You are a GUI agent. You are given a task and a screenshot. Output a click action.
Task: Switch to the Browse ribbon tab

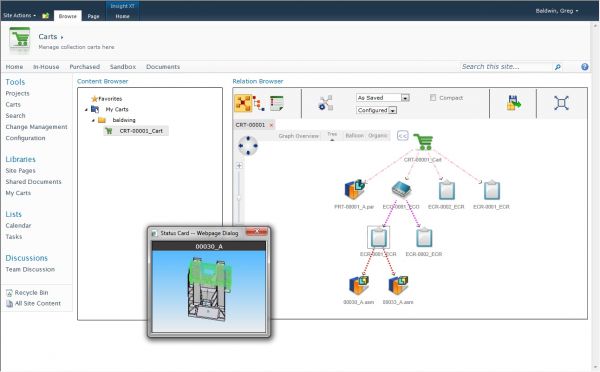(x=68, y=16)
